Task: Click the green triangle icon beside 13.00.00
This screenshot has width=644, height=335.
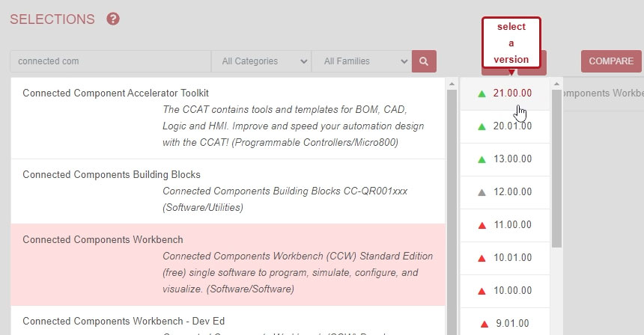Action: coord(482,159)
